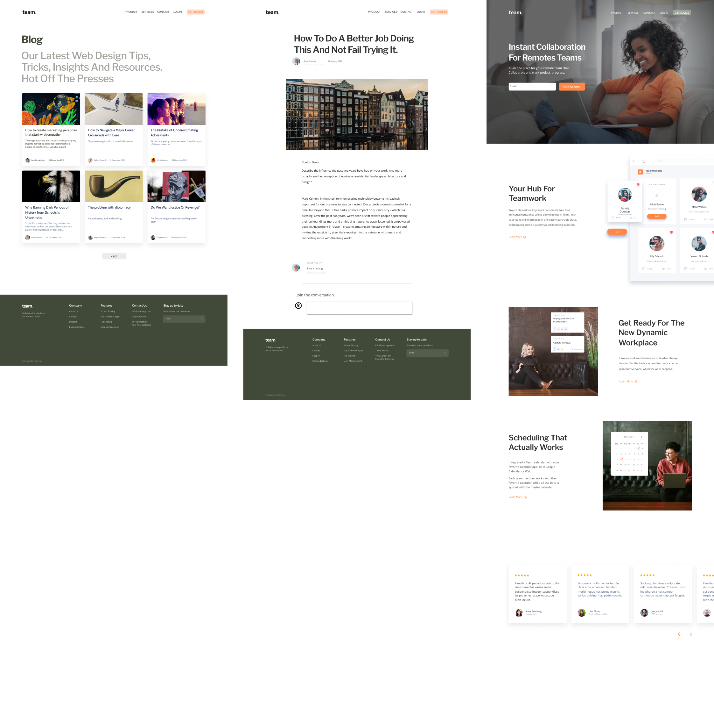
Task: Click the orange Get Access hero button
Action: coord(571,87)
